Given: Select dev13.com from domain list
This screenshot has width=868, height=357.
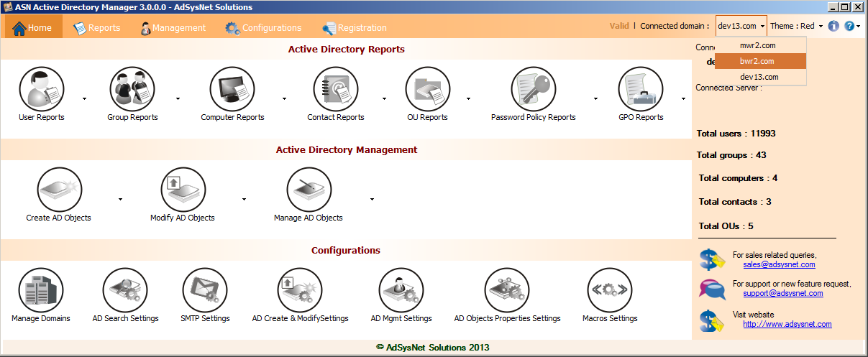Looking at the screenshot, I should click(x=761, y=77).
